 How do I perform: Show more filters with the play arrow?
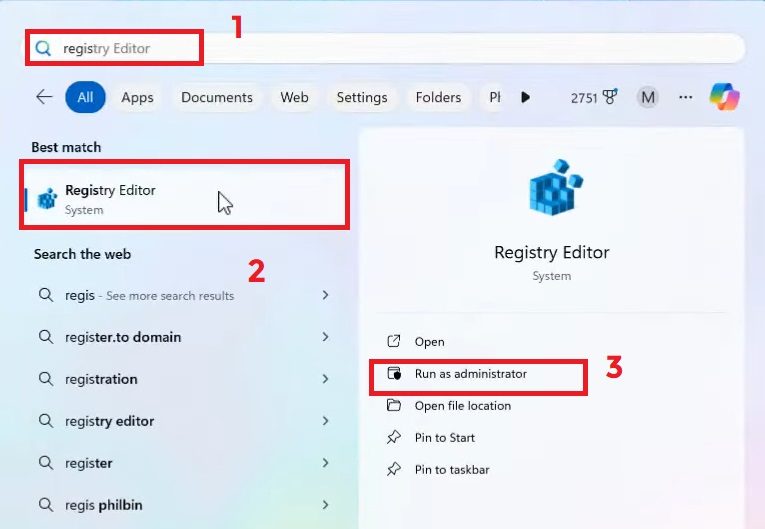pos(525,97)
